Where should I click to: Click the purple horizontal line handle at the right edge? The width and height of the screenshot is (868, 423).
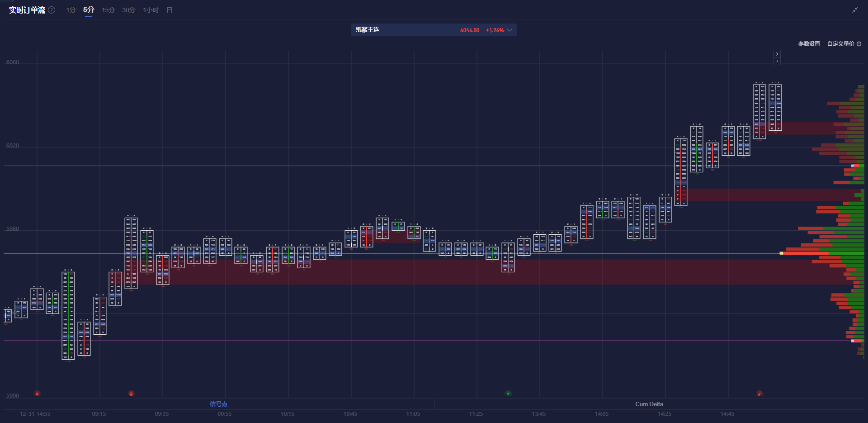point(853,341)
